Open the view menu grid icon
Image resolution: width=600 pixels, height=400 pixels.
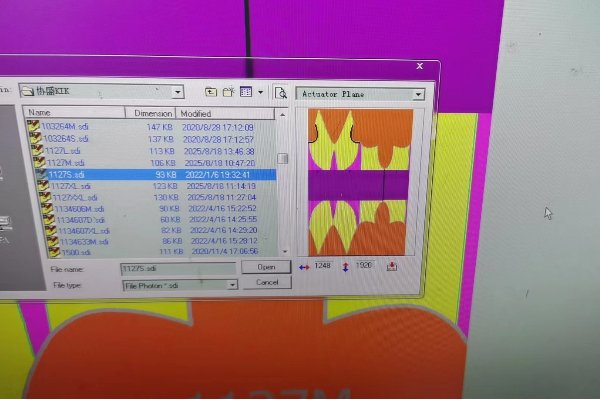point(246,92)
